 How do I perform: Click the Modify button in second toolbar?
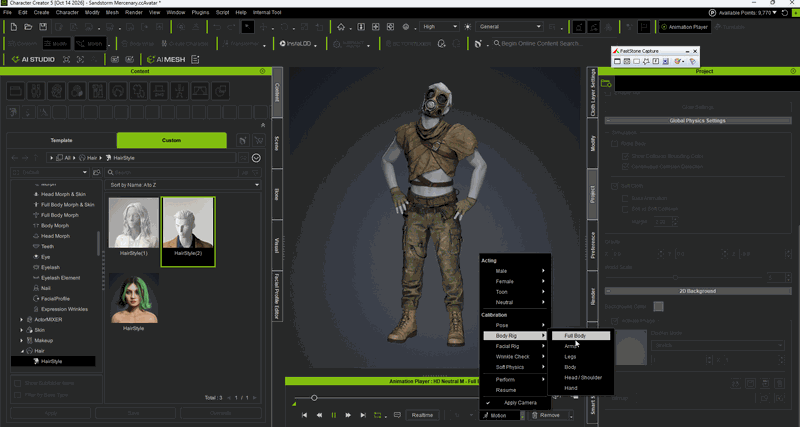(56, 44)
